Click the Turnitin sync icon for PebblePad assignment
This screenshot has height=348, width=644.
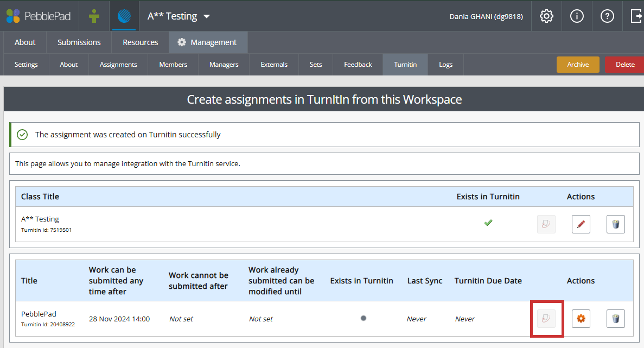[x=546, y=319]
